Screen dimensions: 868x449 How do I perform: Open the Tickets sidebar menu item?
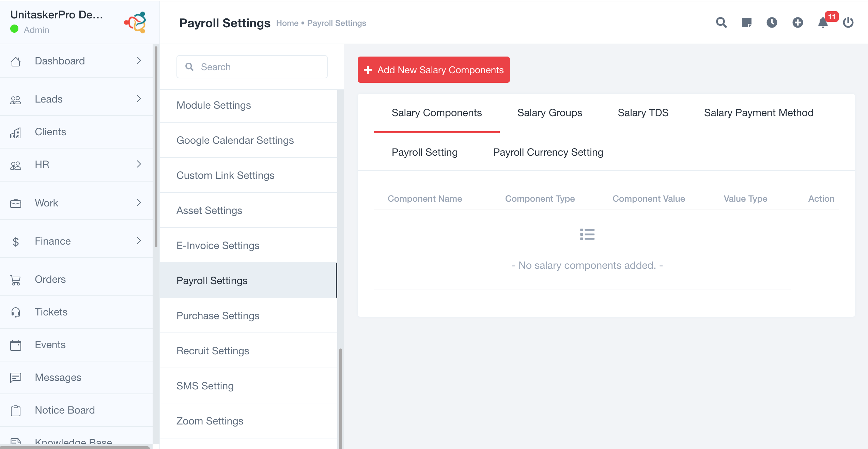click(x=76, y=312)
